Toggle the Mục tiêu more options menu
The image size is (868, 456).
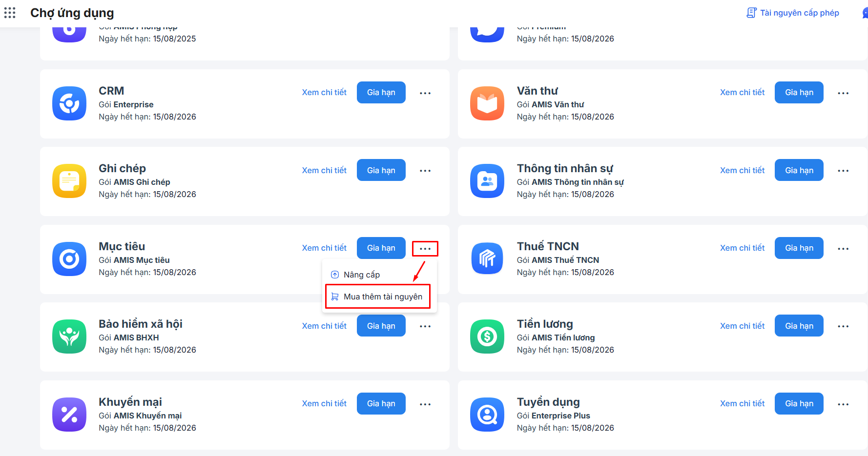(425, 249)
